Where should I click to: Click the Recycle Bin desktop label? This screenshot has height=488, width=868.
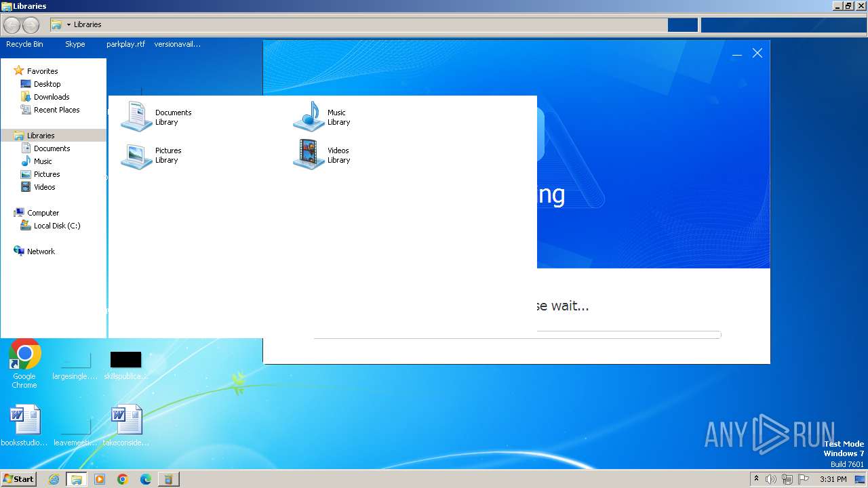24,44
